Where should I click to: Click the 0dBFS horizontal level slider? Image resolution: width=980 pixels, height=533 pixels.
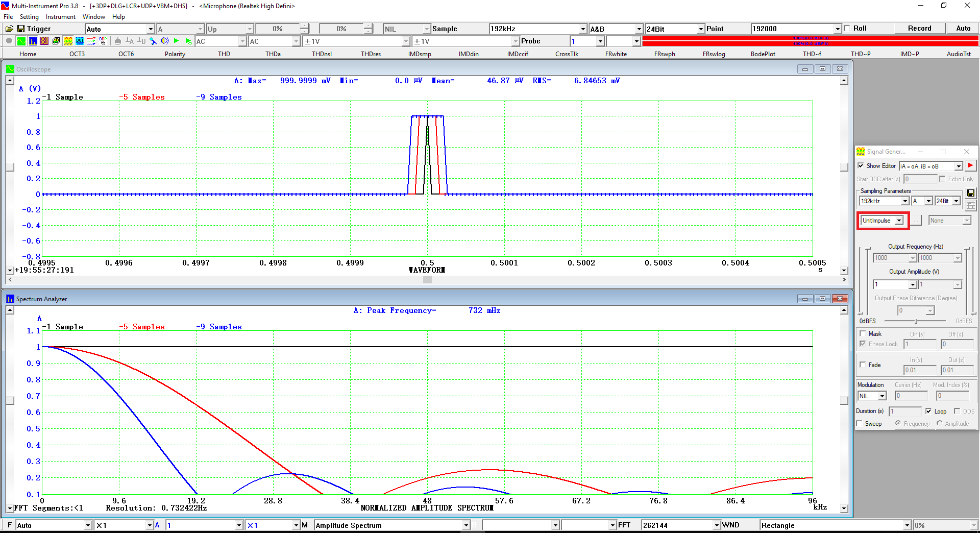[916, 321]
